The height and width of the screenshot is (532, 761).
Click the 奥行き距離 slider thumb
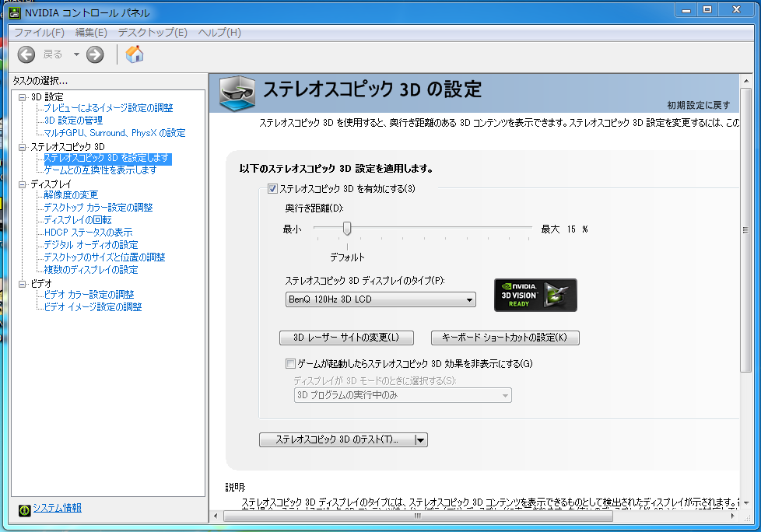click(347, 229)
